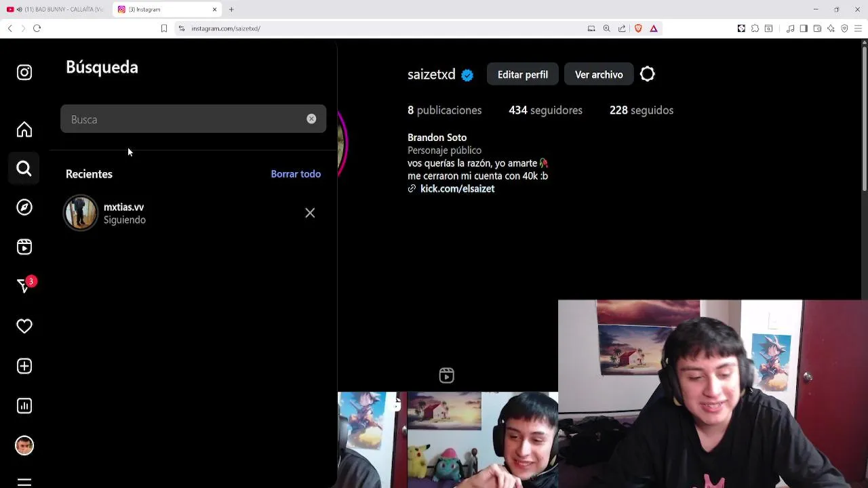This screenshot has height=488, width=868.
Task: Click the page vertical scrollbar thumb
Action: (865, 119)
